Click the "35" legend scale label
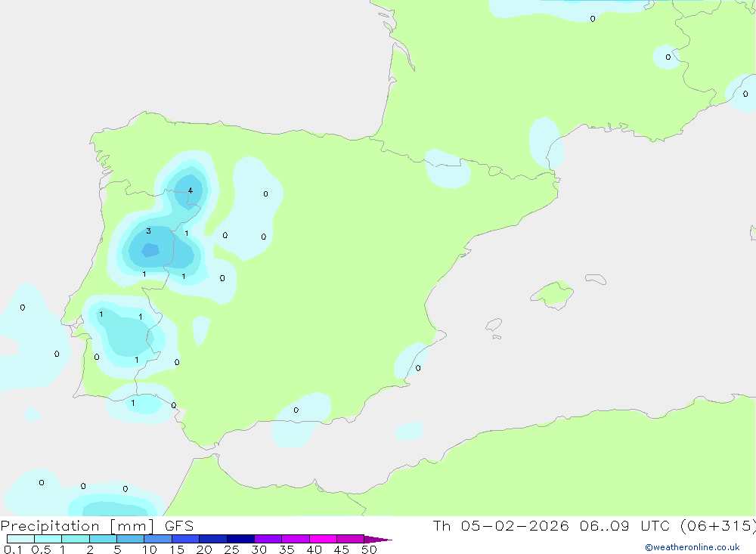The height and width of the screenshot is (554, 756). [287, 549]
